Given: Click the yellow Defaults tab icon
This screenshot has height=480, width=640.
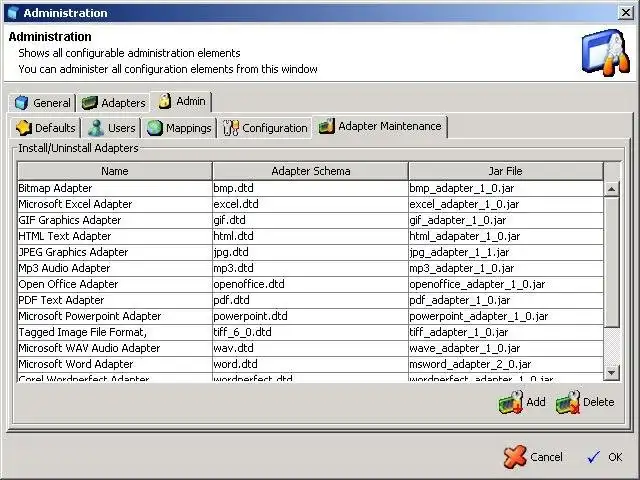Looking at the screenshot, I should [24, 128].
